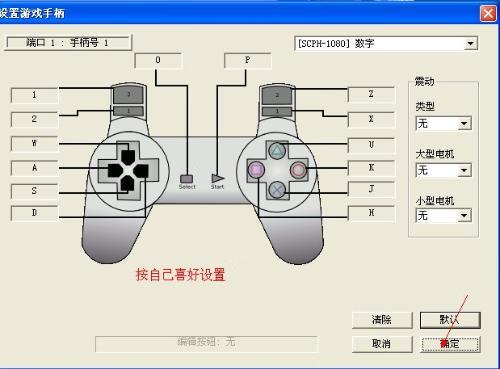
Task: Click the D-pad left arrow
Action: pos(115,171)
